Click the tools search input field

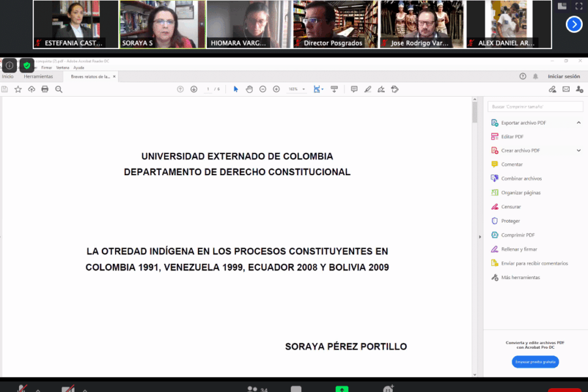tap(534, 106)
